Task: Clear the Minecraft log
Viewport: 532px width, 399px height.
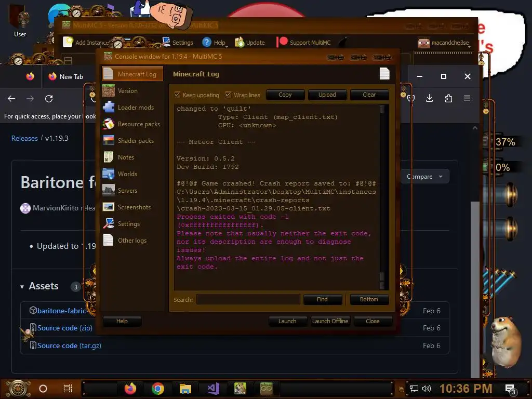Action: coord(369,95)
